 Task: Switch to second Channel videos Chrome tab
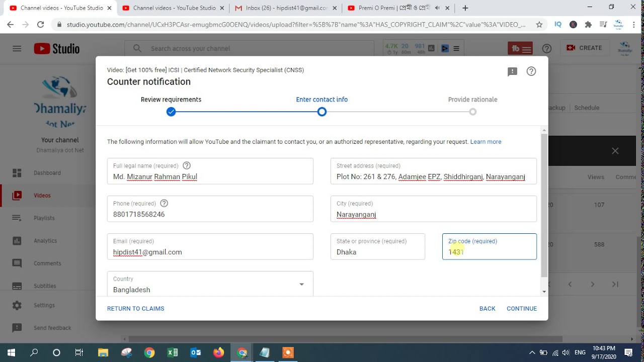(x=173, y=8)
